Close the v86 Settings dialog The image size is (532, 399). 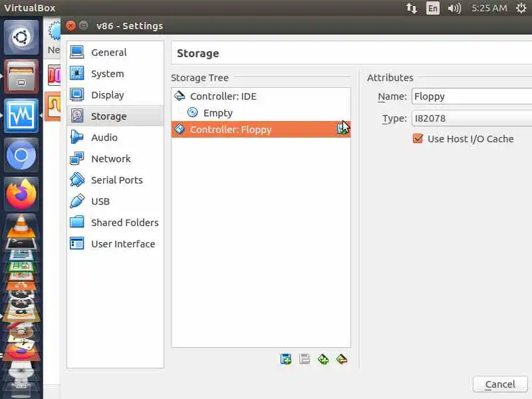tap(70, 26)
